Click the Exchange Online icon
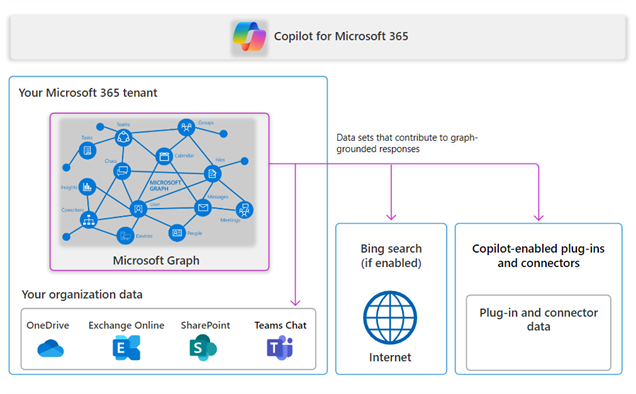 126,348
